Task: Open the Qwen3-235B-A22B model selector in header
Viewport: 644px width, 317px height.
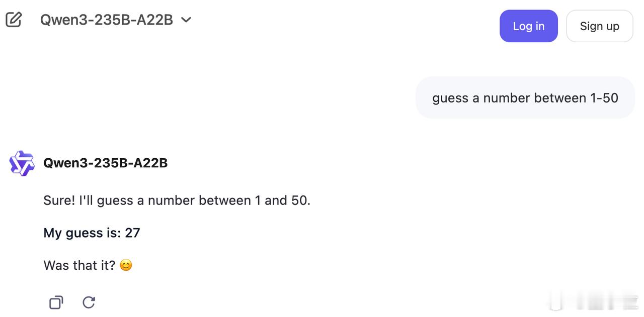Action: (x=106, y=20)
